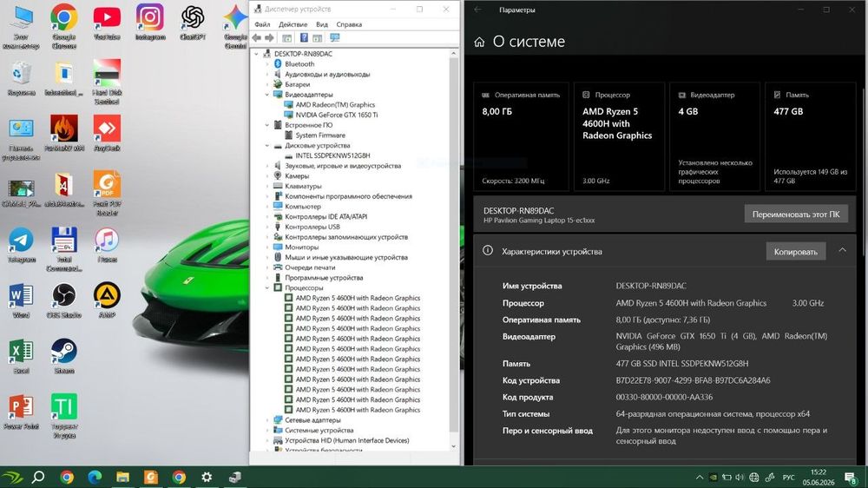
Task: Collapse Видеоадаптеры node
Action: tap(266, 95)
